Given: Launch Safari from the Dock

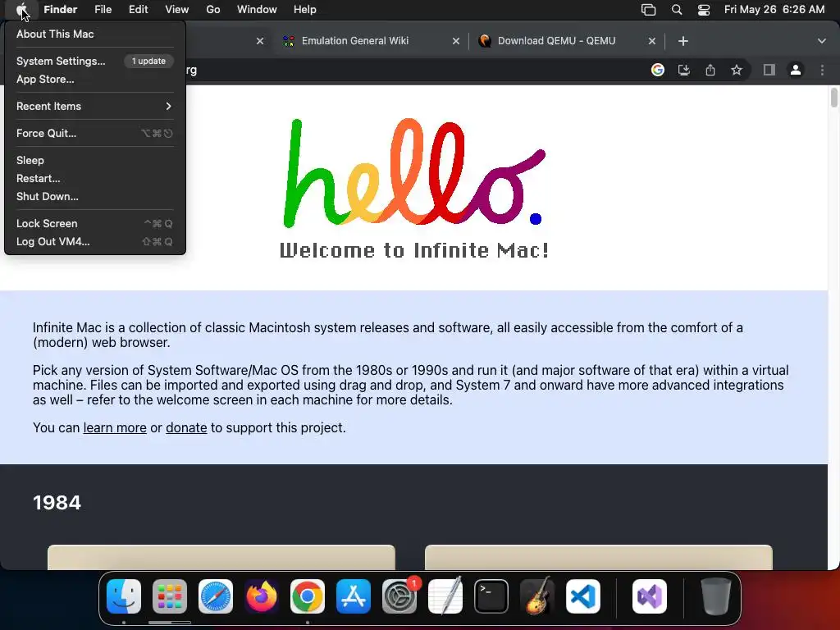Looking at the screenshot, I should 216,596.
